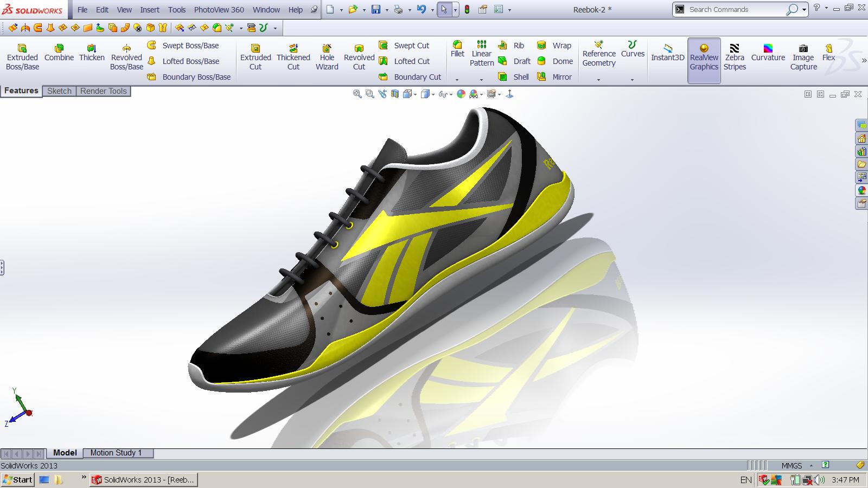Screen dimensions: 868x488
Task: Open the Reference Geometry dropdown arrow
Action: 599,79
